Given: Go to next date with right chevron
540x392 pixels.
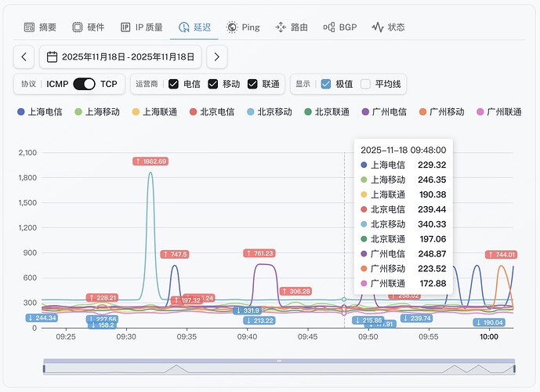Looking at the screenshot, I should tap(217, 57).
